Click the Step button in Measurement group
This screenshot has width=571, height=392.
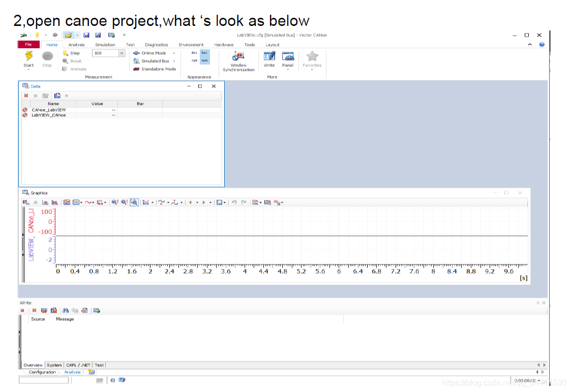(71, 53)
